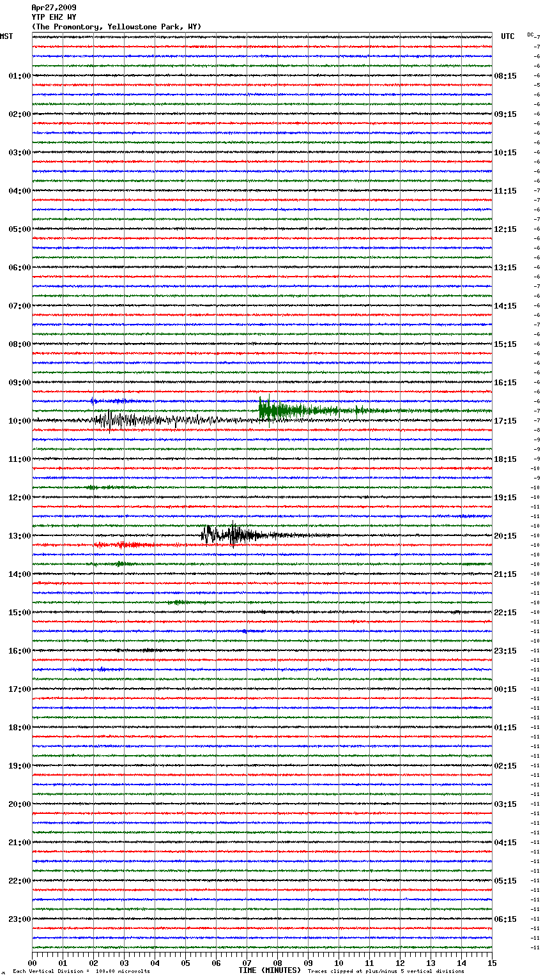
Task: Click the '02:00' MST time label
Action: [20, 114]
